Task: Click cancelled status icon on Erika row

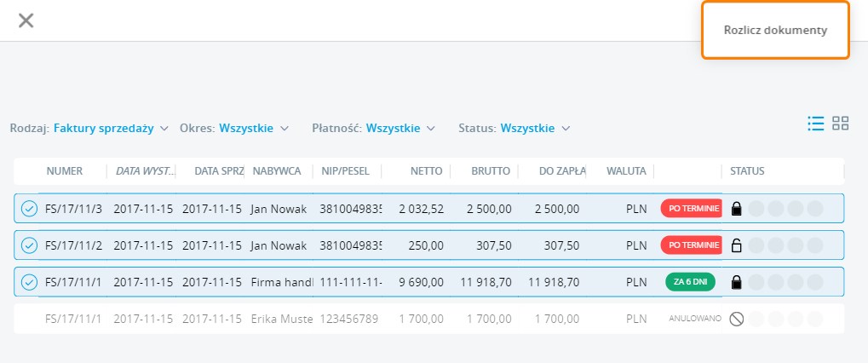Action: (737, 319)
